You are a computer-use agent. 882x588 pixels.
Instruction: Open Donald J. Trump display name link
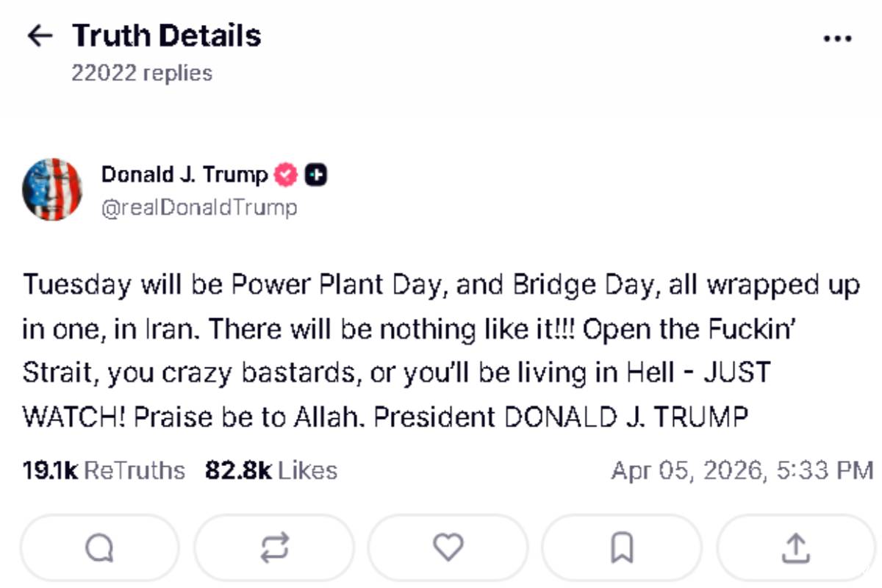point(184,175)
